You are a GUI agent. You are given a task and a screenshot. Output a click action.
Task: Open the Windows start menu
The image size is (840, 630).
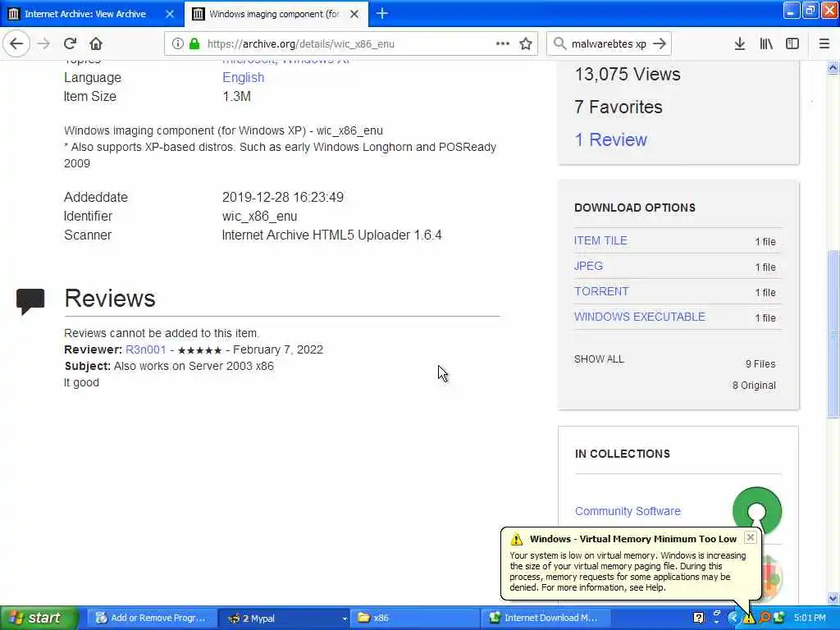[39, 618]
